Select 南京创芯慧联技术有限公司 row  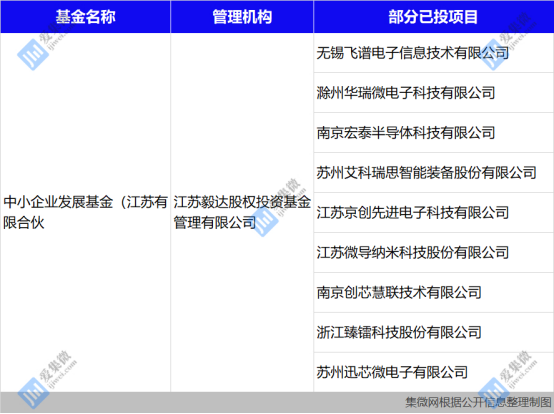point(434,292)
